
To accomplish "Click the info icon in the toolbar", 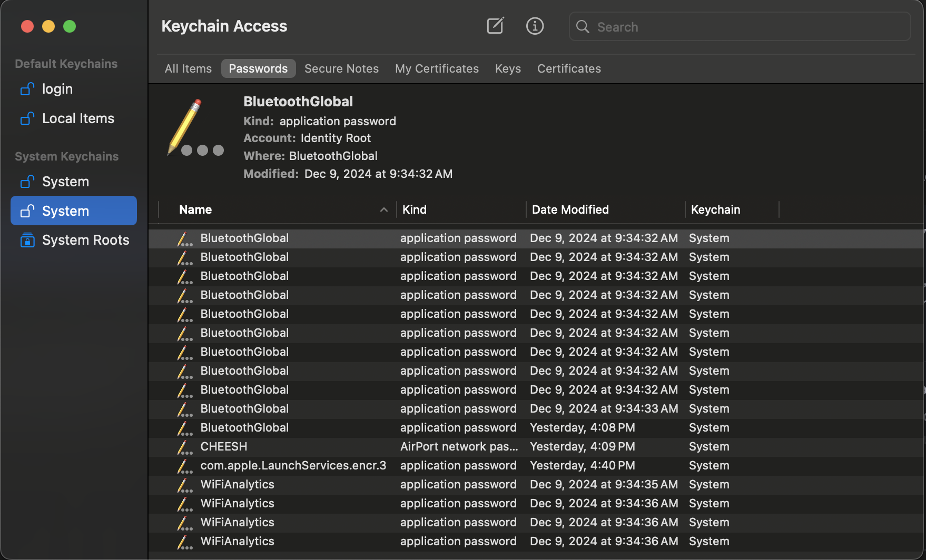I will (535, 26).
